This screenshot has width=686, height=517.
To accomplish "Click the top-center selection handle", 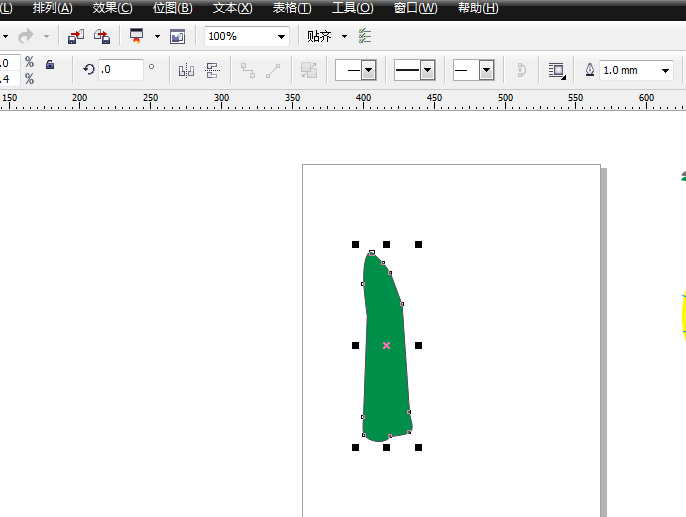I will 386,245.
